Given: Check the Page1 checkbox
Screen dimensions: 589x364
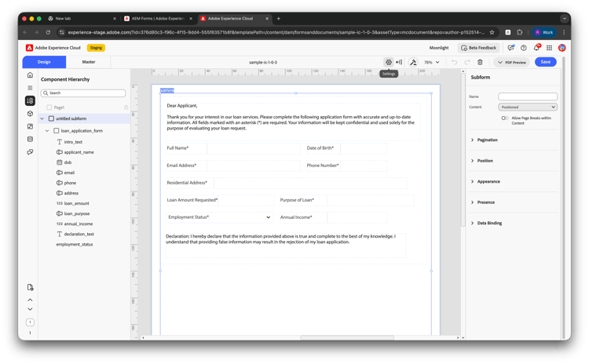Looking at the screenshot, I should 49,107.
